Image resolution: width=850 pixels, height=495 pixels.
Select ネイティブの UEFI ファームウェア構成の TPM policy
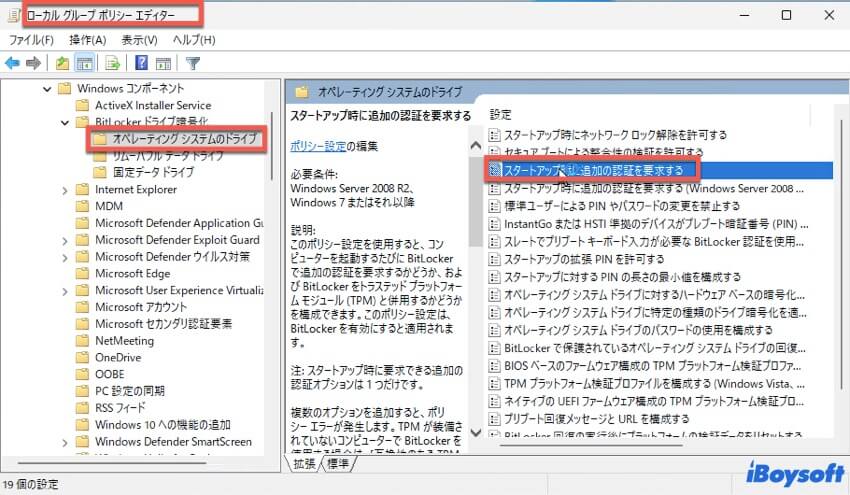[x=654, y=401]
